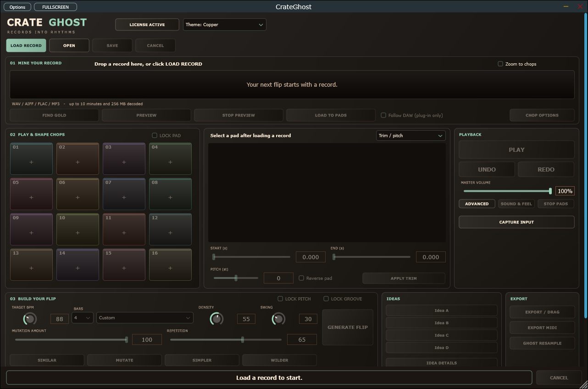Select pad 13

[x=31, y=265]
